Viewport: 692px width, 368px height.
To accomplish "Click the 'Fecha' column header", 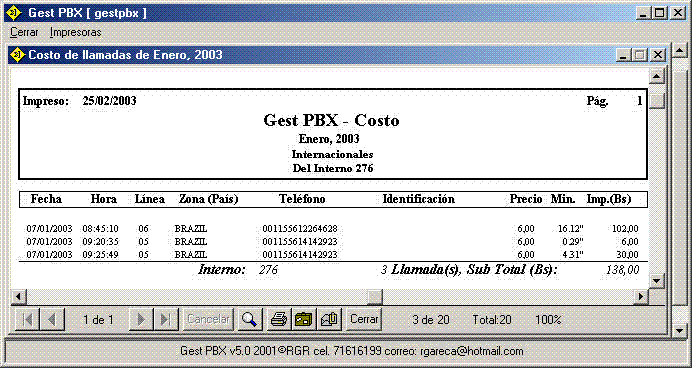I will [x=46, y=199].
